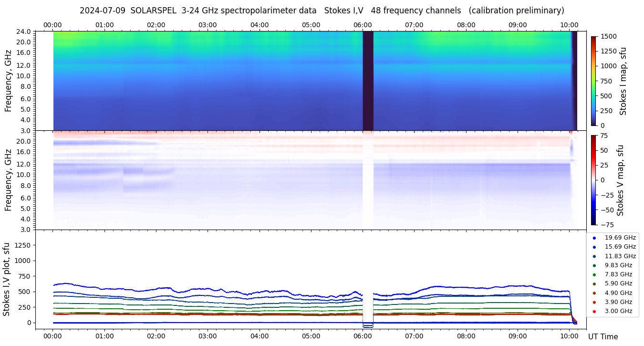Click the UT Time axis label
644x346 pixels.
[x=603, y=337]
